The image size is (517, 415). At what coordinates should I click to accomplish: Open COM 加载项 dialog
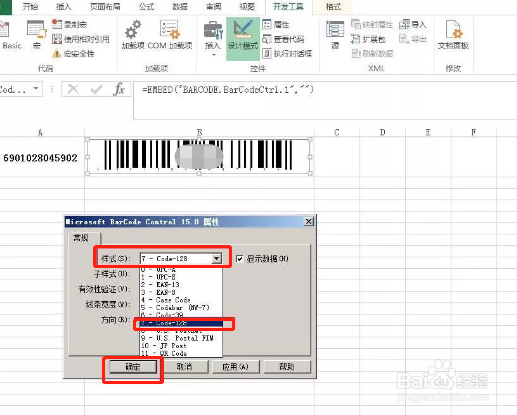click(x=170, y=35)
